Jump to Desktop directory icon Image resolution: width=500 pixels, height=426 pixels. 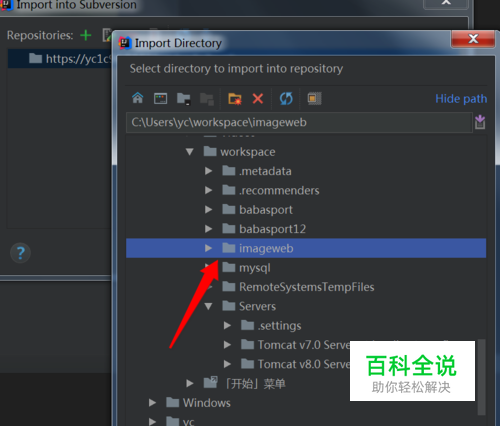pyautogui.click(x=160, y=99)
